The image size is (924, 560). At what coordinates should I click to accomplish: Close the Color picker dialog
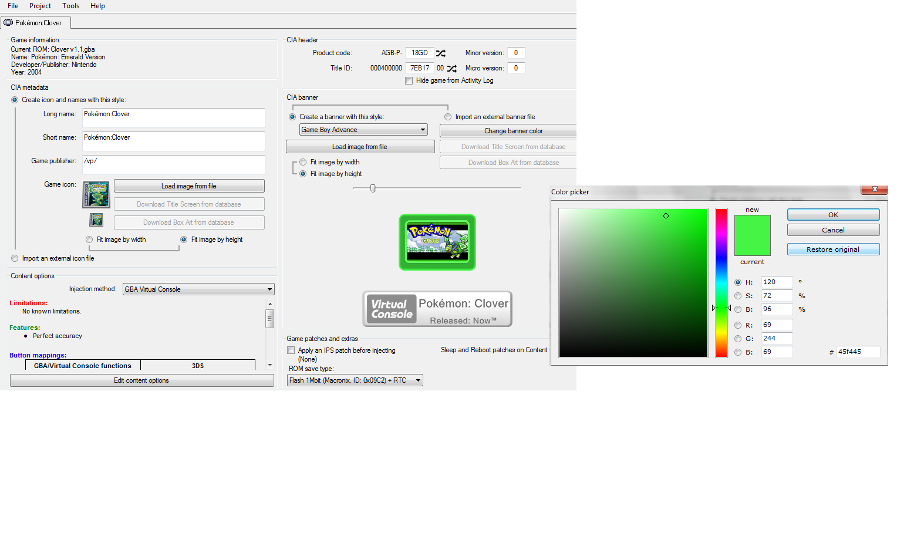point(874,190)
